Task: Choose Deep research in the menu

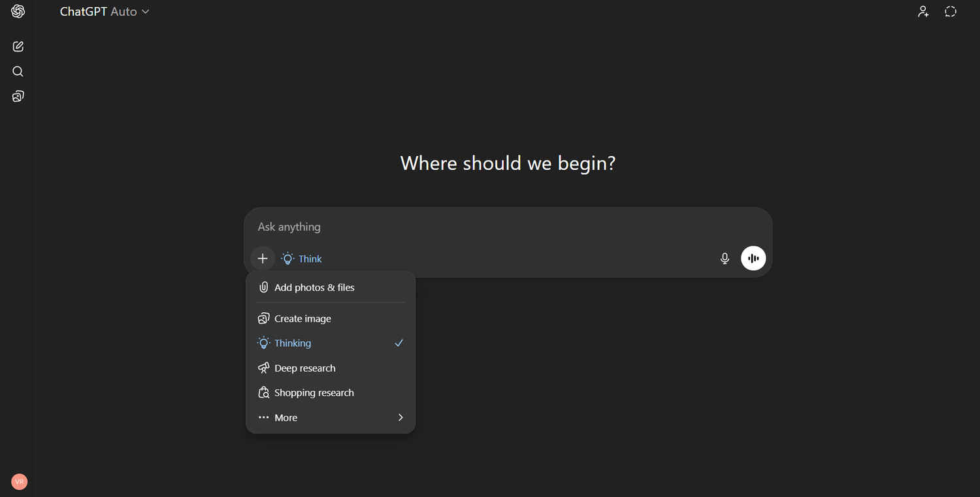Action: (304, 368)
